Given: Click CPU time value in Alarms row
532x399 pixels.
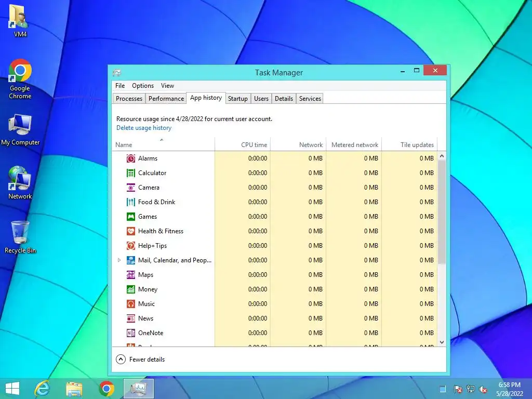Looking at the screenshot, I should 258,158.
